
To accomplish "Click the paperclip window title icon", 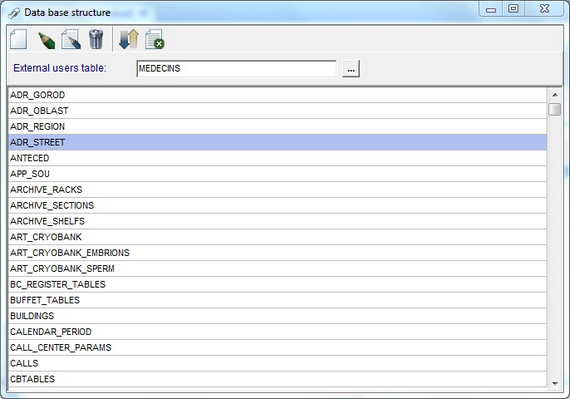I will (x=14, y=13).
